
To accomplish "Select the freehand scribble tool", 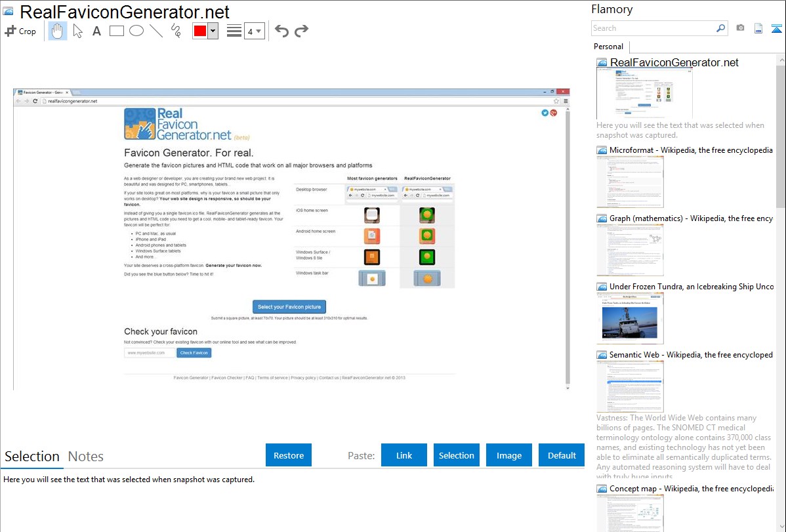I will pos(176,31).
